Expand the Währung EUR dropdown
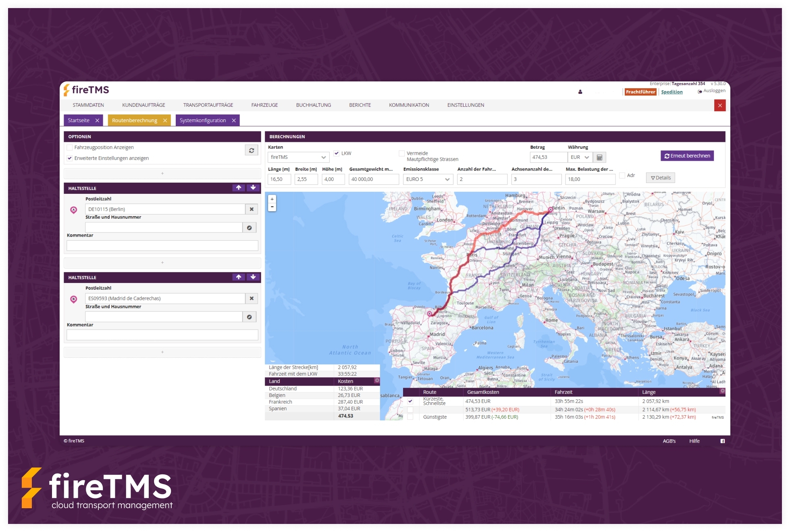This screenshot has width=790, height=532. tap(580, 158)
